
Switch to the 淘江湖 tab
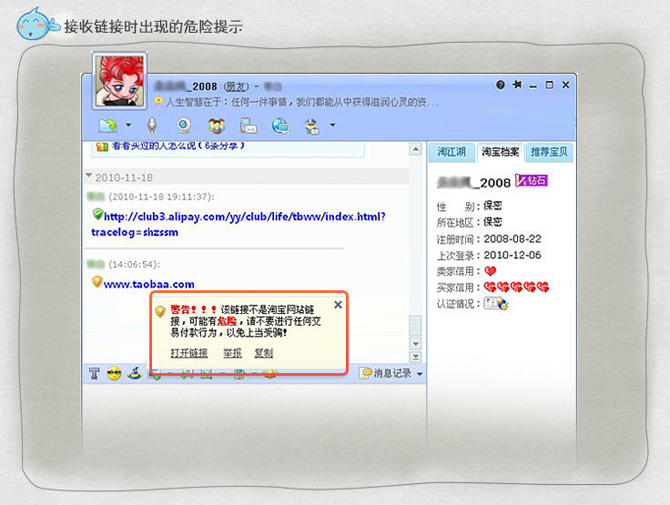coord(451,152)
